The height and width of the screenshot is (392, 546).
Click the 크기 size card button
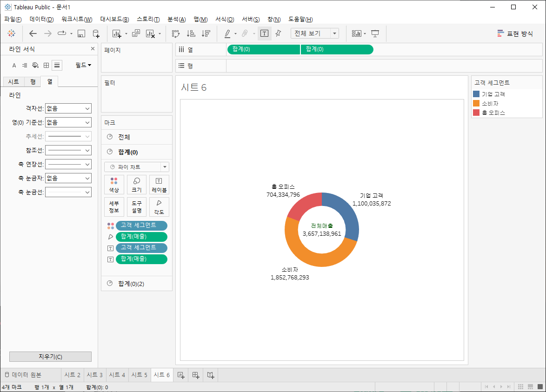coord(137,185)
